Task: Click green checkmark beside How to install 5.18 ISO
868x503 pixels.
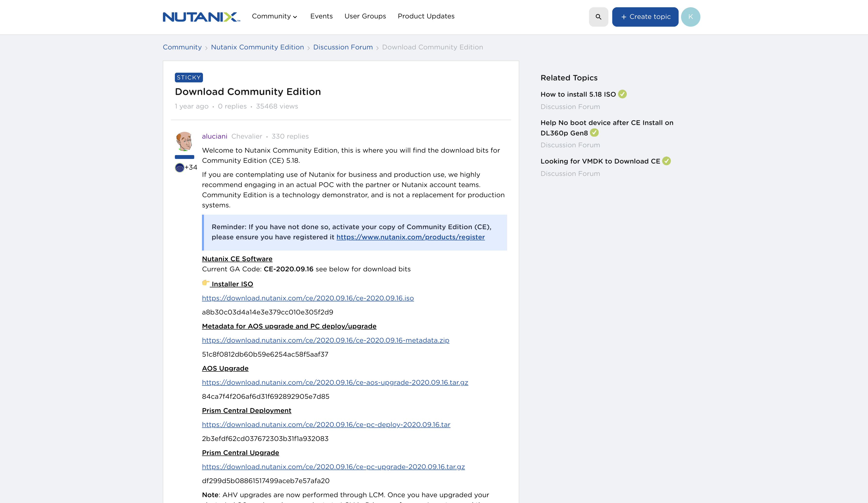Action: click(622, 94)
